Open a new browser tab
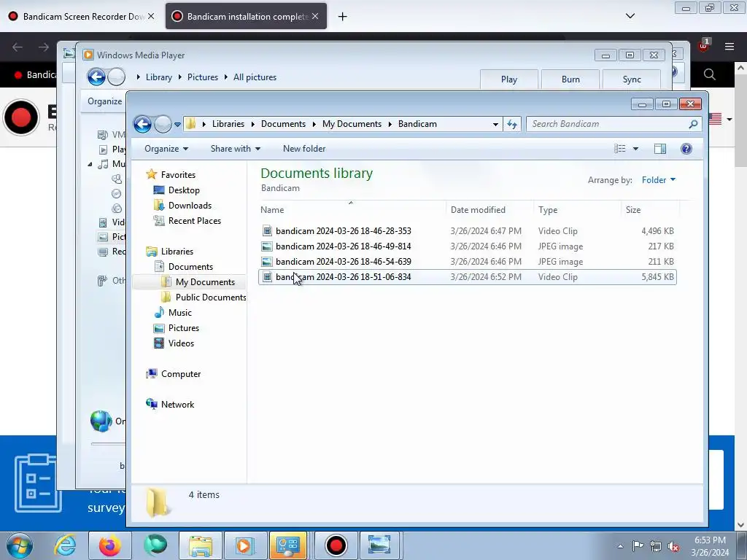This screenshot has width=747, height=560. pos(342,17)
